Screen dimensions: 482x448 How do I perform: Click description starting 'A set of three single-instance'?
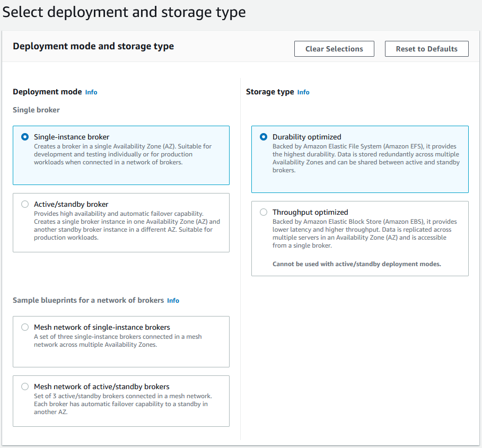pyautogui.click(x=118, y=340)
